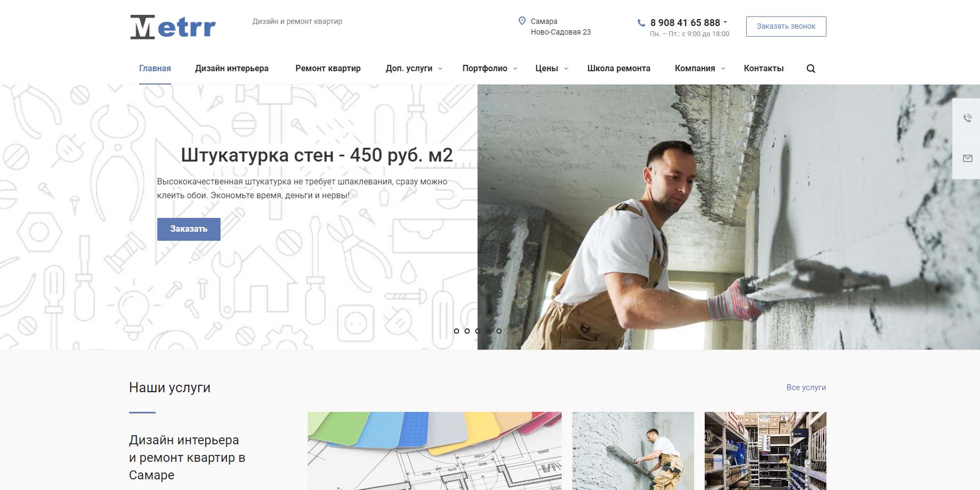
Task: Expand the Доп. услуги dropdown menu
Action: [x=413, y=69]
